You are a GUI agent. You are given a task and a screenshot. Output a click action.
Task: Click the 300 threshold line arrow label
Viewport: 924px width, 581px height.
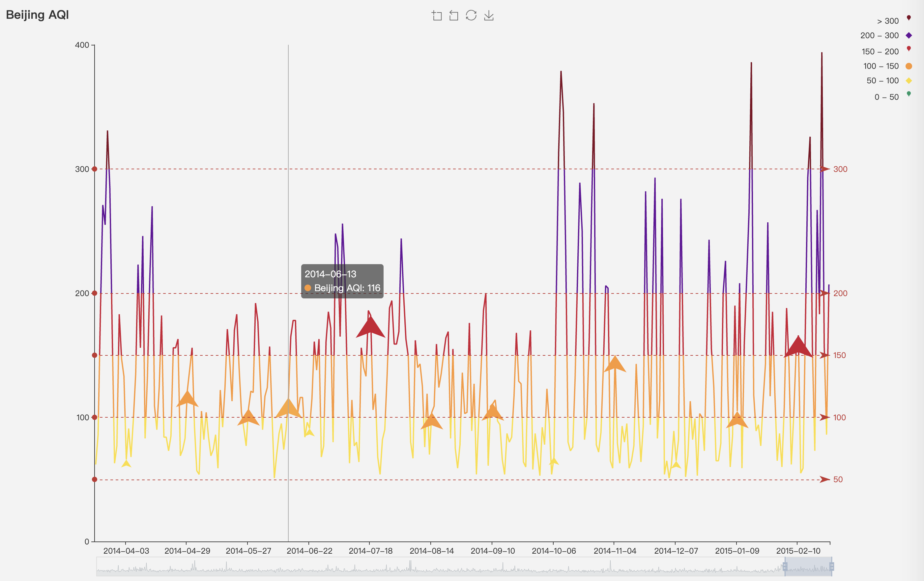tap(840, 169)
